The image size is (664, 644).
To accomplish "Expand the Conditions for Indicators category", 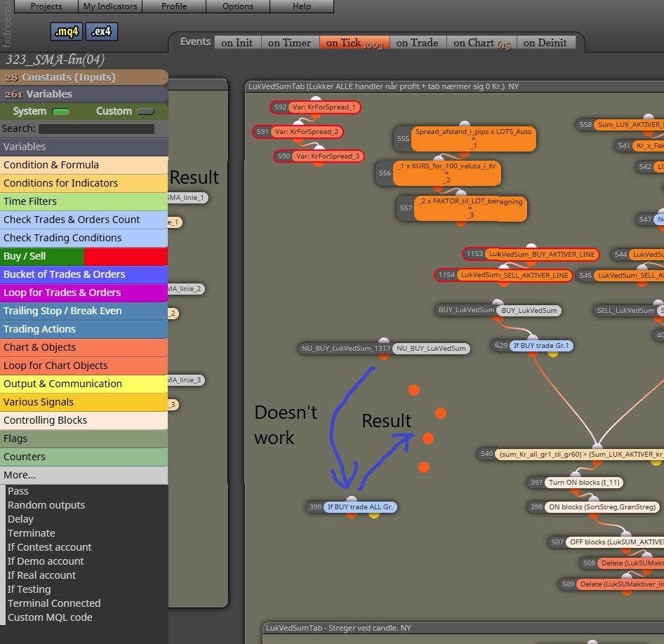I will (84, 183).
